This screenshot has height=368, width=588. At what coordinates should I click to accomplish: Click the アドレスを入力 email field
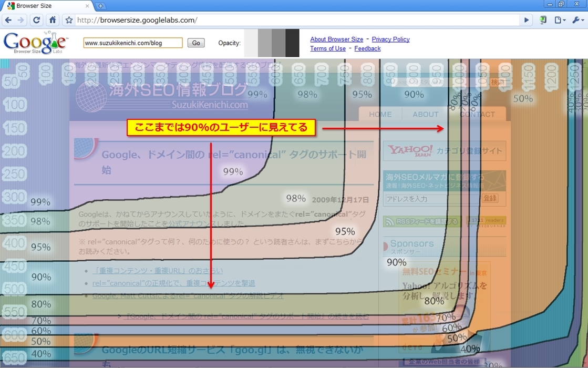[432, 199]
